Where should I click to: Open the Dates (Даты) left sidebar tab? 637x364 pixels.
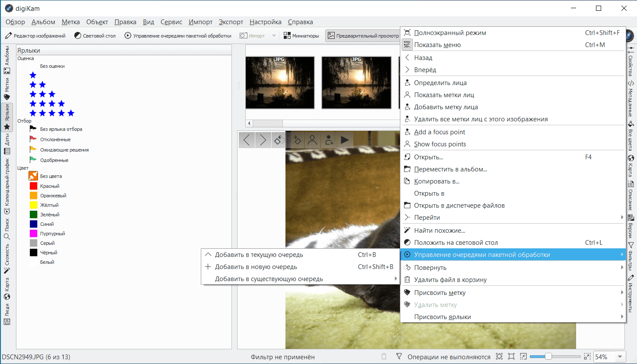click(7, 144)
